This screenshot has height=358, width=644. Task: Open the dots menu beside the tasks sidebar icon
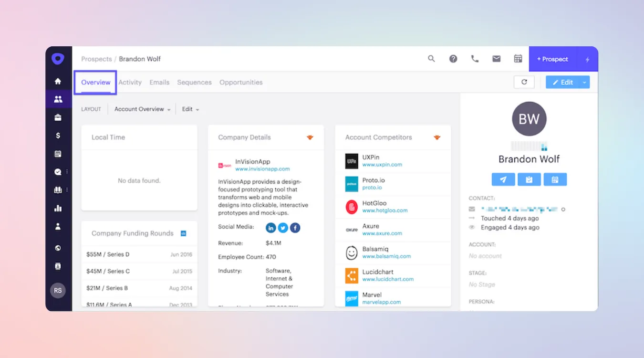coord(67,172)
